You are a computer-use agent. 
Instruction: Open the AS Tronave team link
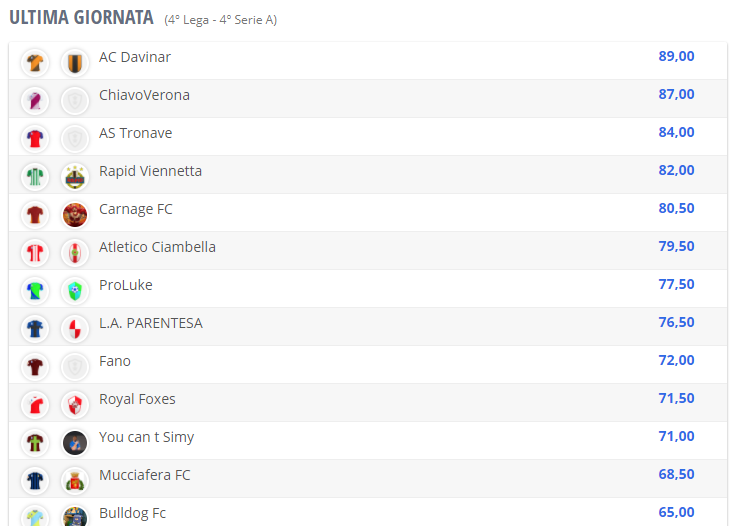135,133
